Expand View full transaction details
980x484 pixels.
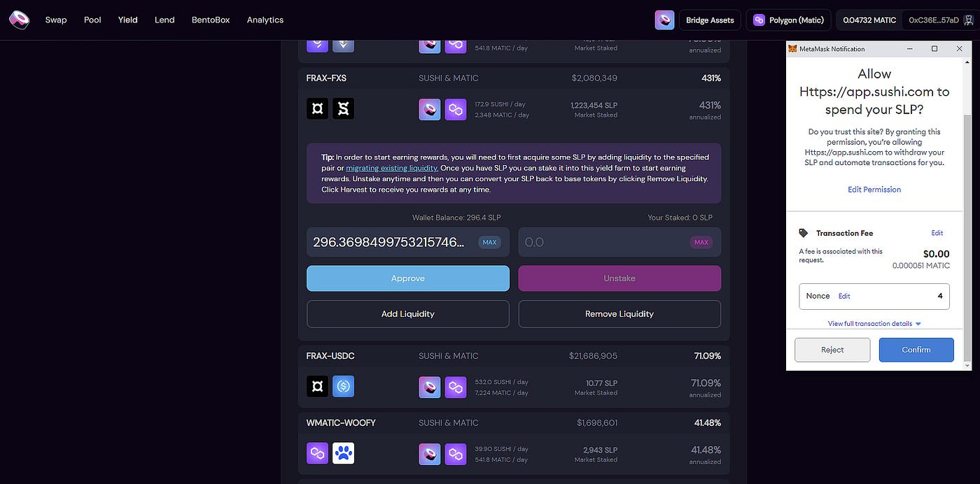874,324
